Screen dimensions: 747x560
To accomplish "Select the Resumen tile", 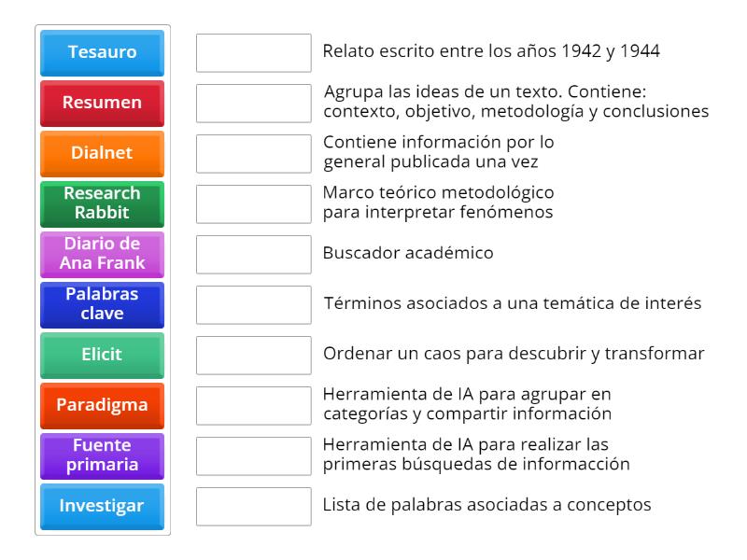I will click(101, 104).
